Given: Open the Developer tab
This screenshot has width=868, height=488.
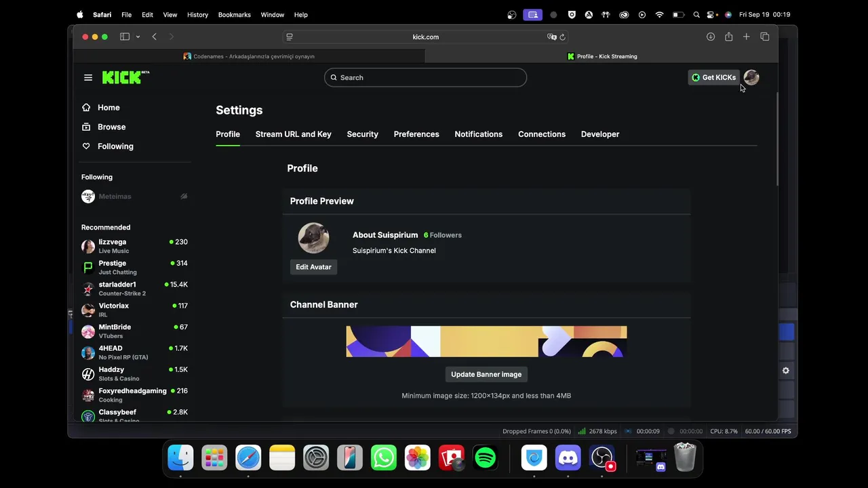Looking at the screenshot, I should click(x=600, y=134).
